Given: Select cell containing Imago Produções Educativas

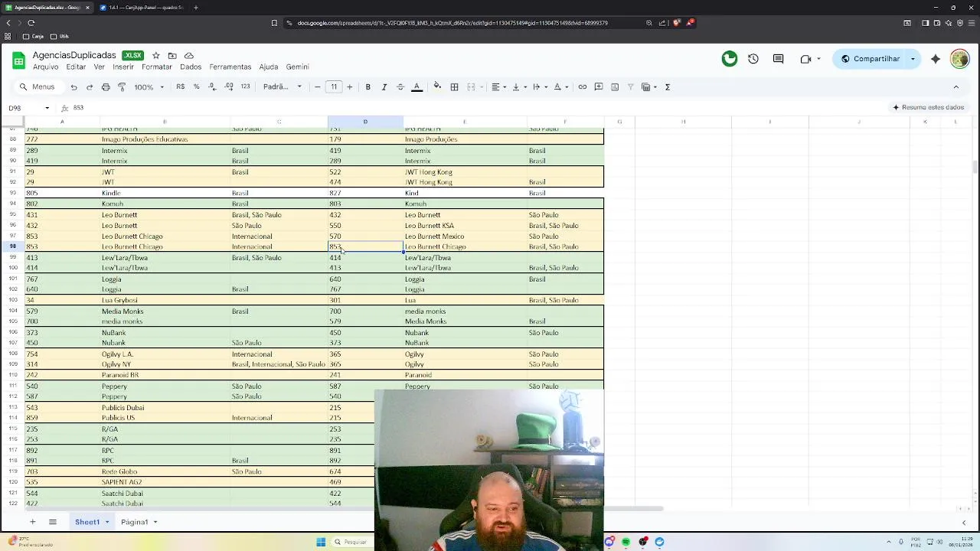Looking at the screenshot, I should click(x=164, y=139).
